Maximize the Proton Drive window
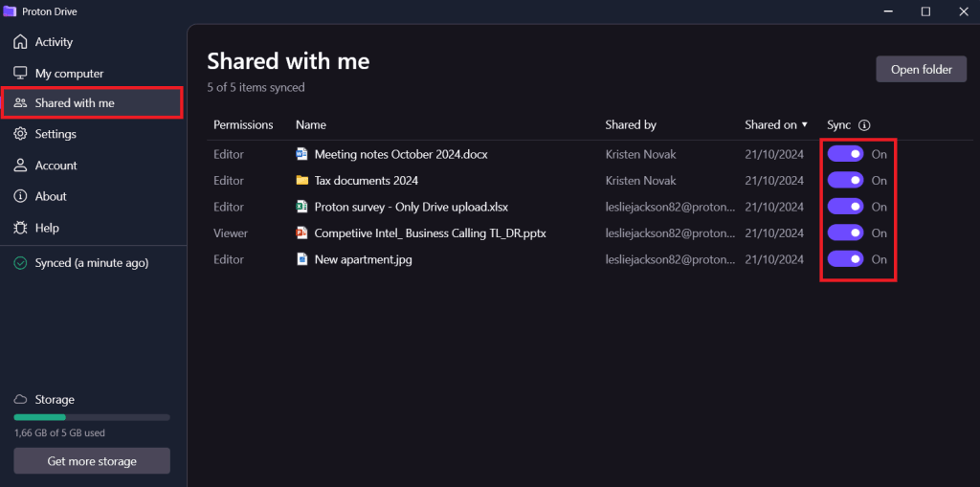980x487 pixels. click(925, 11)
